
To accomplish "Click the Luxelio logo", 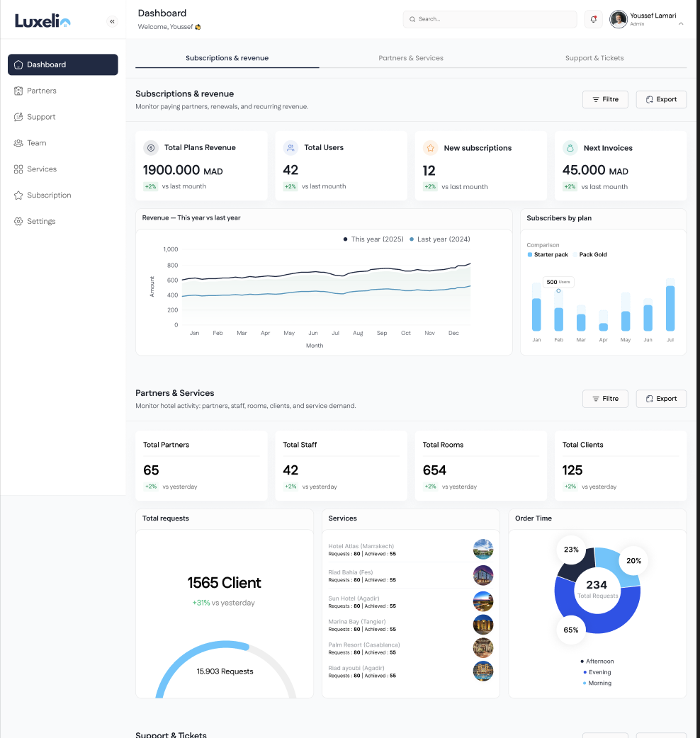I will [43, 21].
